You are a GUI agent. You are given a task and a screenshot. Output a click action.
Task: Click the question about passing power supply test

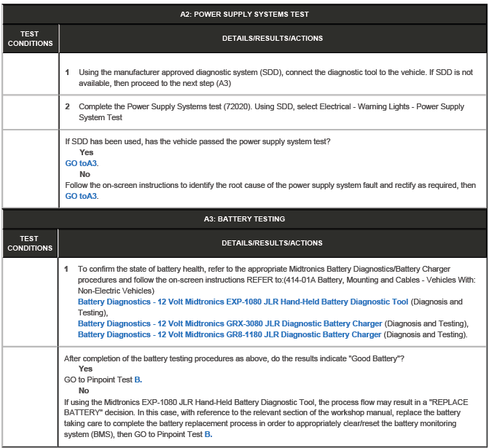click(197, 141)
